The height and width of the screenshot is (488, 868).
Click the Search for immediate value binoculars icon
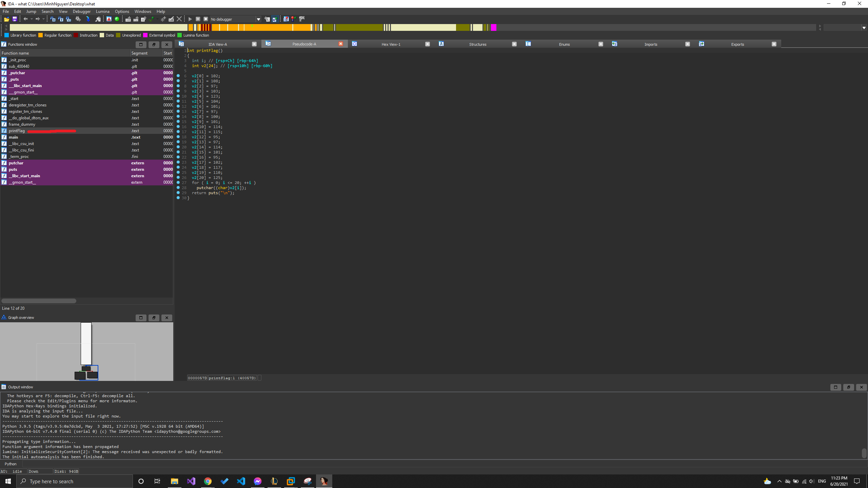click(x=53, y=19)
